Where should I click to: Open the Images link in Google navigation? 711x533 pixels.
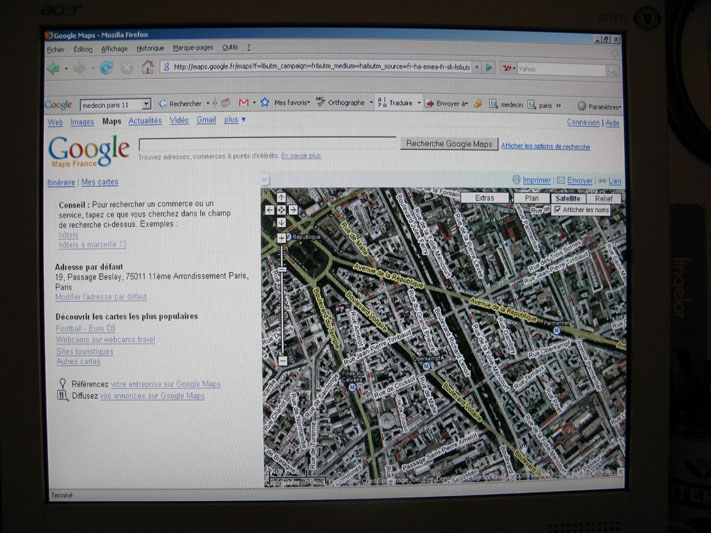(82, 122)
